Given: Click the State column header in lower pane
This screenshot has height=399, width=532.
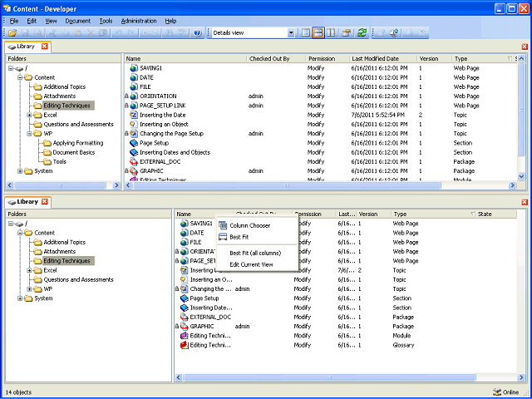Looking at the screenshot, I should click(485, 214).
